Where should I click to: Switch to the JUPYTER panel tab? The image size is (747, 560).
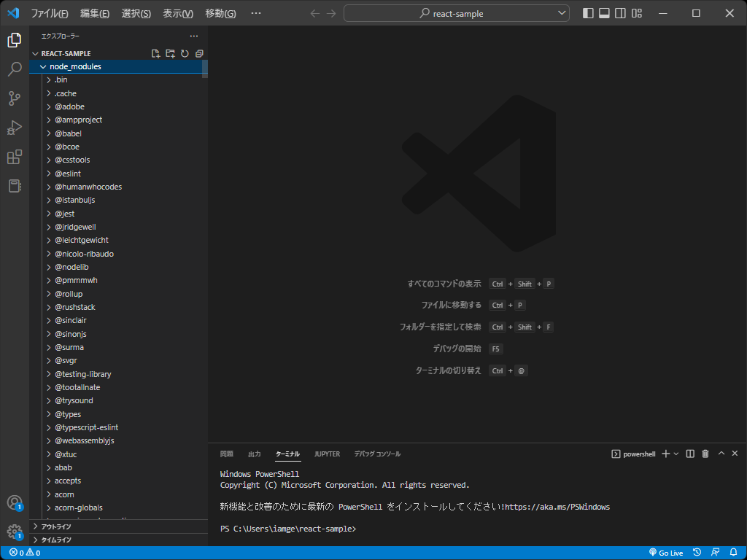327,454
